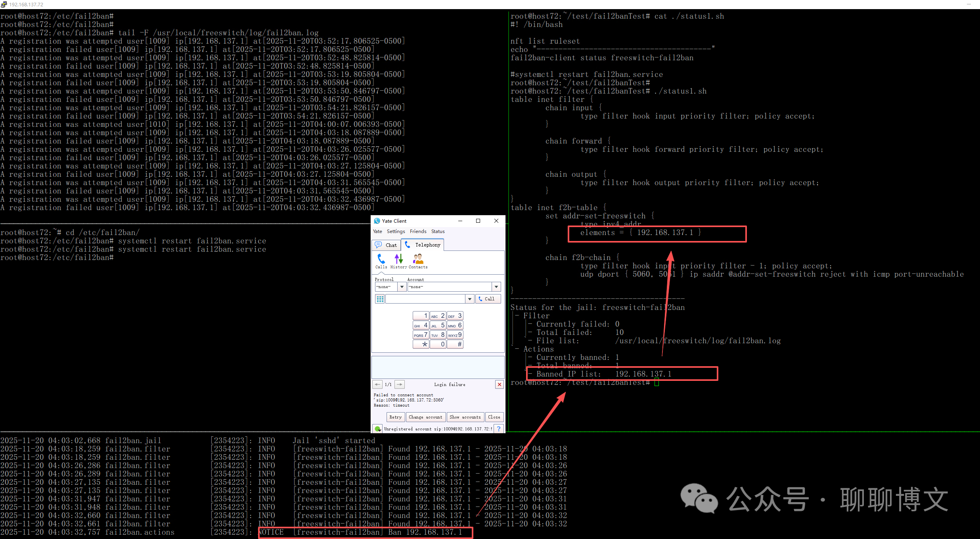Toggle the dialpad grid icon button
This screenshot has width=980, height=539.
click(x=380, y=299)
